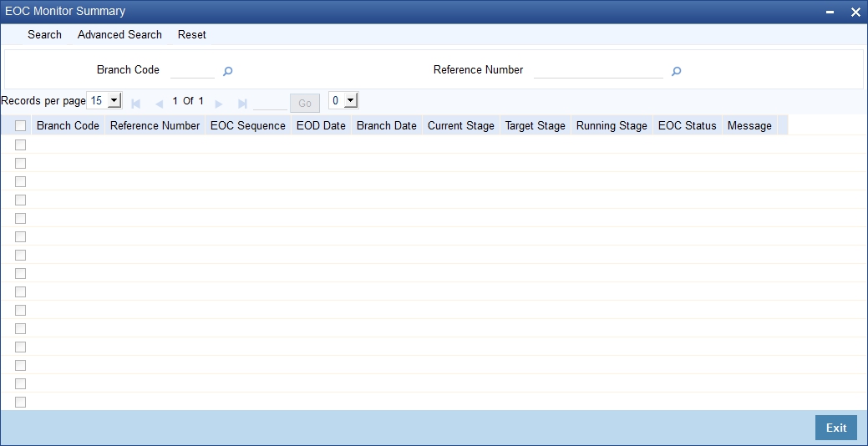Viewport: 868px width, 446px height.
Task: Click the Search menu option
Action: click(x=45, y=34)
